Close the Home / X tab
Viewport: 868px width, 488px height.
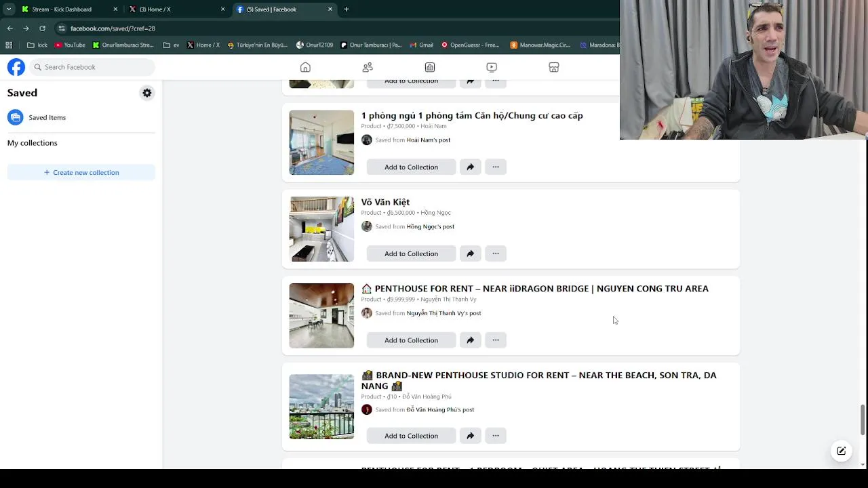(x=222, y=9)
